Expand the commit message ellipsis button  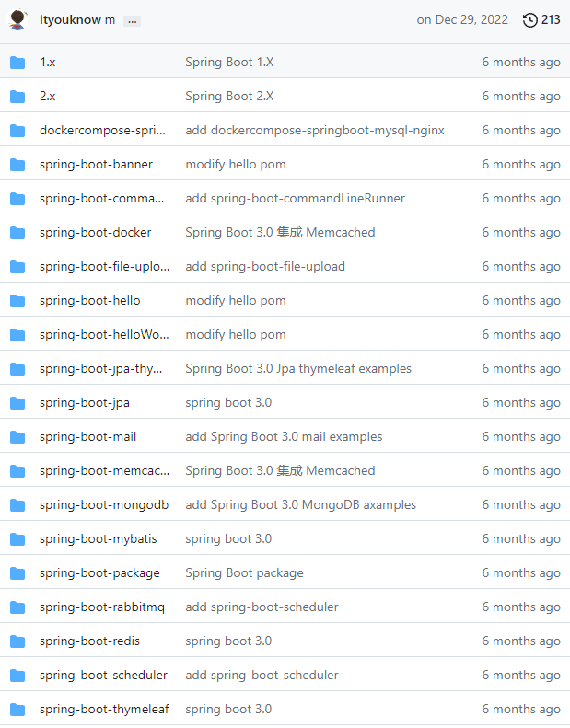point(132,21)
